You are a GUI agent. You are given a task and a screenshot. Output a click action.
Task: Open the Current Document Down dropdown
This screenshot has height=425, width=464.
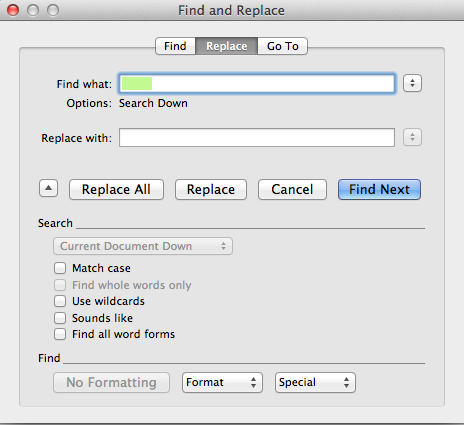click(143, 246)
